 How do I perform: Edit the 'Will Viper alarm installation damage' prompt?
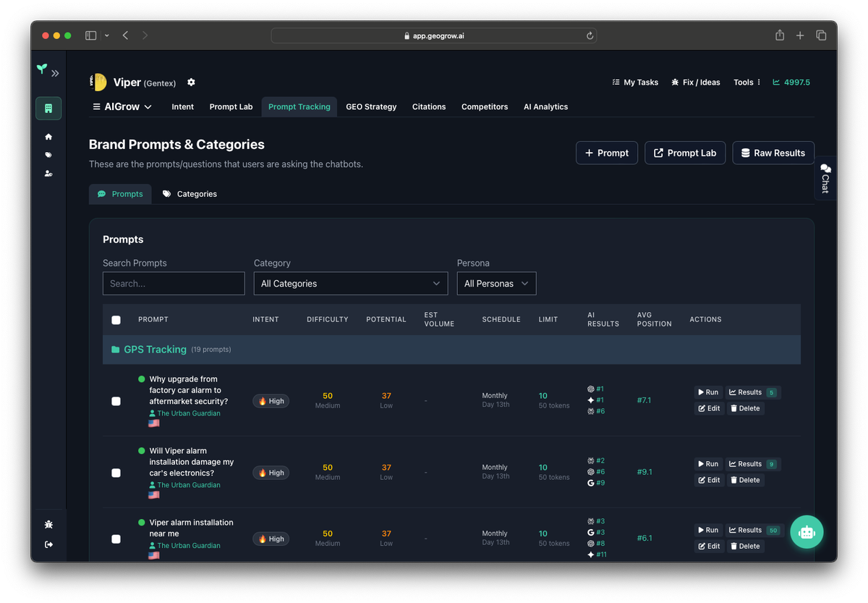point(709,480)
